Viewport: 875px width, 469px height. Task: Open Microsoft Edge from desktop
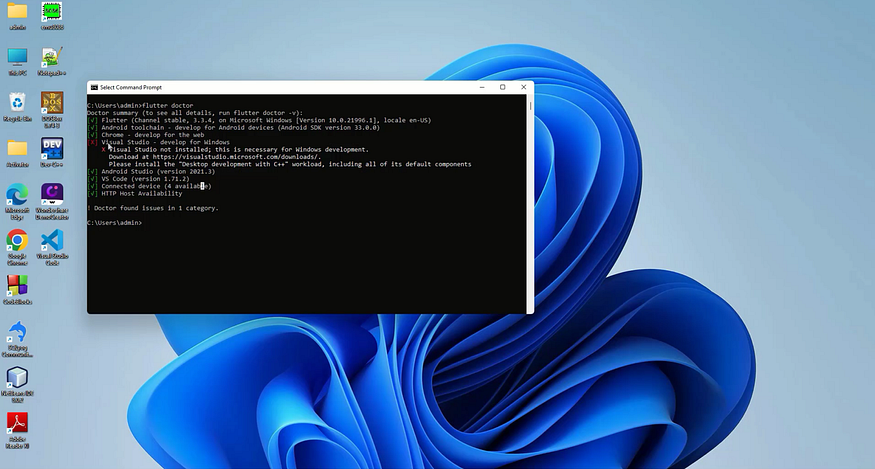[17, 202]
